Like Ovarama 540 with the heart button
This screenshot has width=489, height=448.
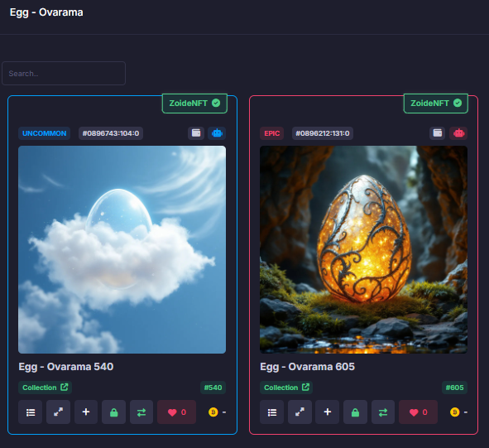coord(177,412)
